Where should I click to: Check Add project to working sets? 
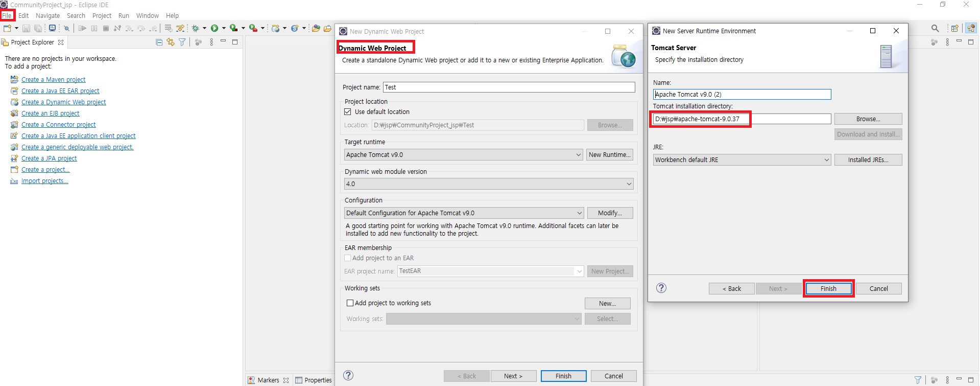coord(350,303)
